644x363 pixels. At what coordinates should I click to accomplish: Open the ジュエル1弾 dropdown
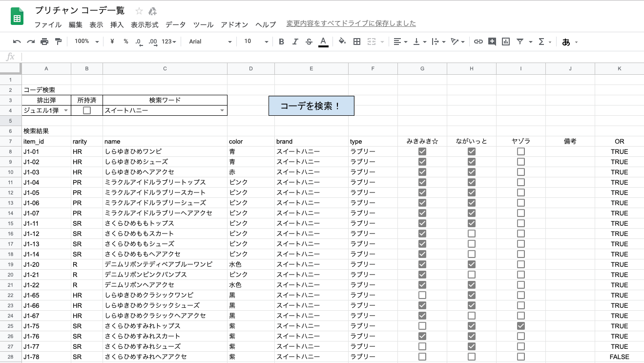[x=66, y=110]
